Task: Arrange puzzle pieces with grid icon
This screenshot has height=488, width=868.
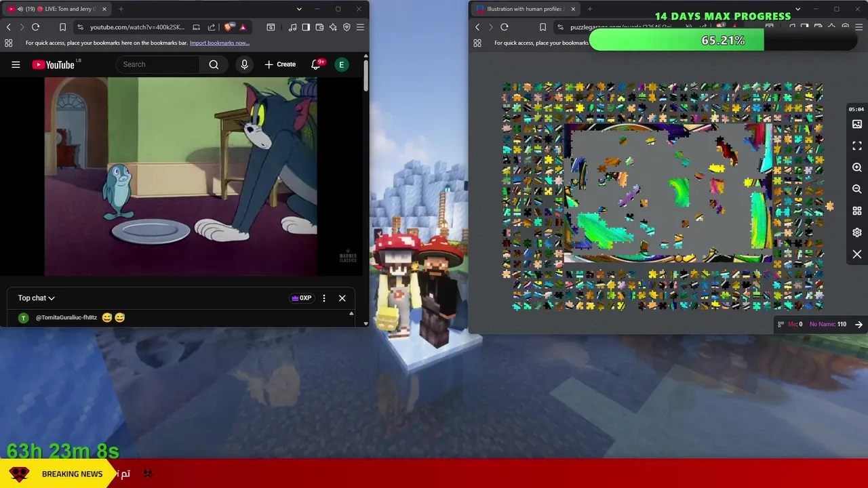Action: point(857,211)
